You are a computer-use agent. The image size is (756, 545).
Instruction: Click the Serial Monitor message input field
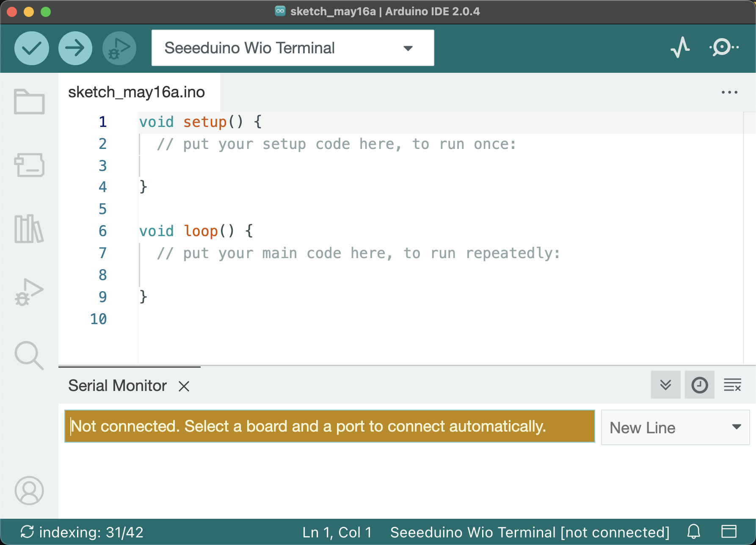[x=330, y=426]
